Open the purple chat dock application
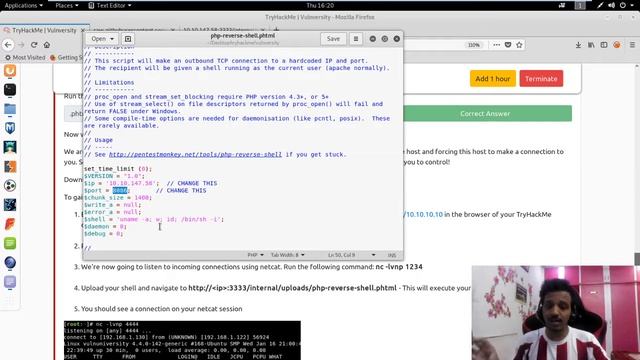The width and height of the screenshot is (640, 360). [x=10, y=282]
